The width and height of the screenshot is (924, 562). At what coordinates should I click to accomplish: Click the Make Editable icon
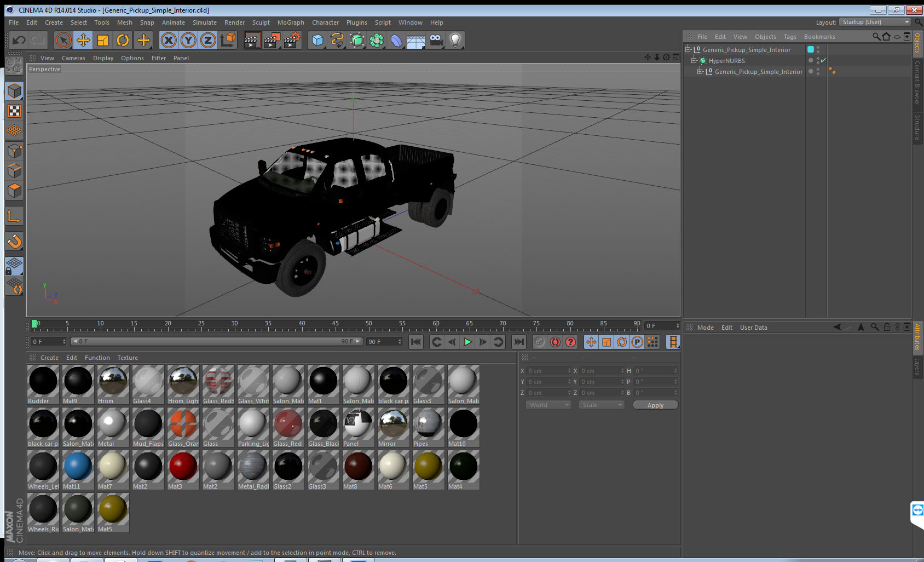pyautogui.click(x=14, y=67)
